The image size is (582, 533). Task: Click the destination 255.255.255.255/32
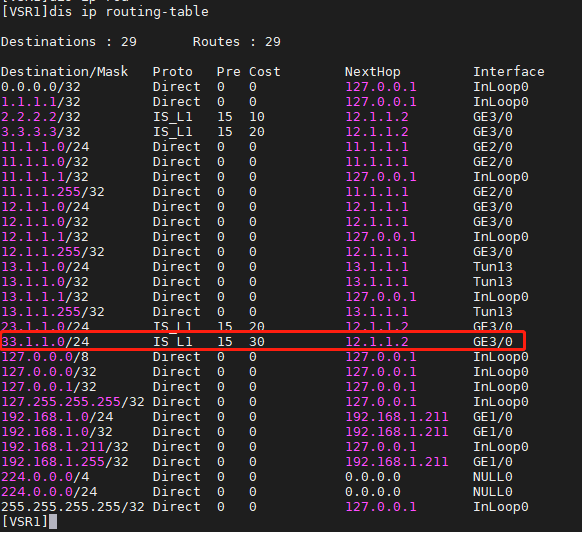(x=73, y=507)
